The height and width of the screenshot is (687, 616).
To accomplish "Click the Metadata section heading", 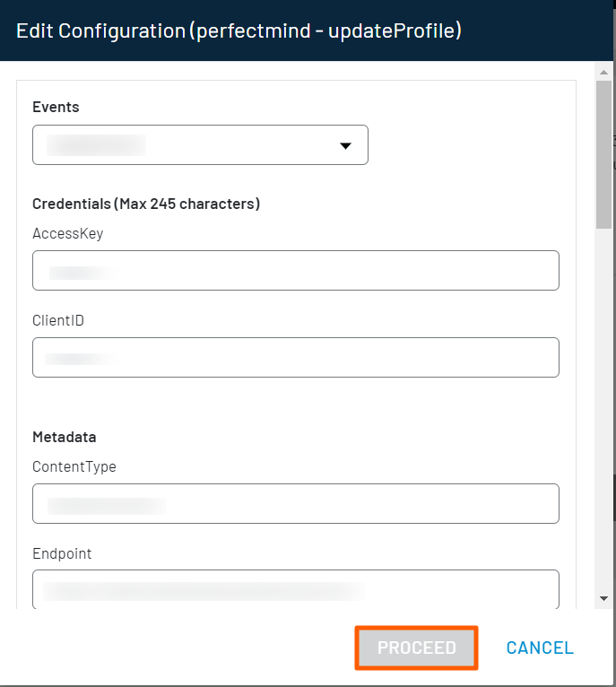I will point(65,437).
